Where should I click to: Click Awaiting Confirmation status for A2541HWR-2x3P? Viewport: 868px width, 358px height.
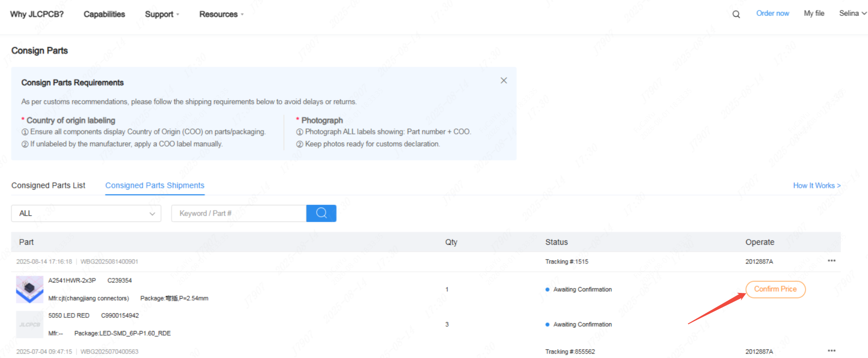click(582, 290)
